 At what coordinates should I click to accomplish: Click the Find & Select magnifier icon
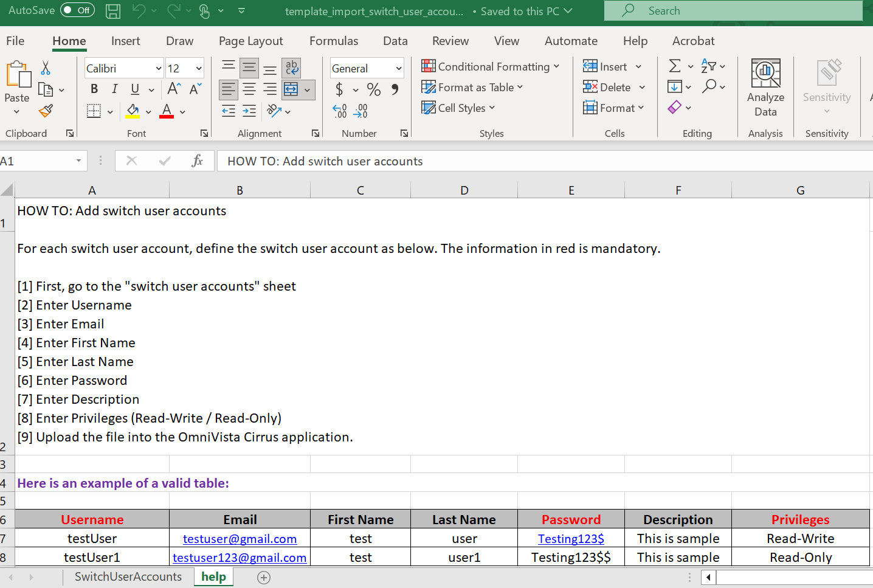pos(709,86)
